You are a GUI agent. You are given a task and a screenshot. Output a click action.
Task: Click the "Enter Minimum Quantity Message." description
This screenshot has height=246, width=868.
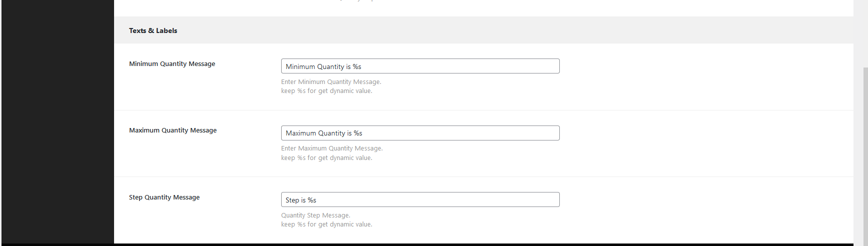(331, 82)
